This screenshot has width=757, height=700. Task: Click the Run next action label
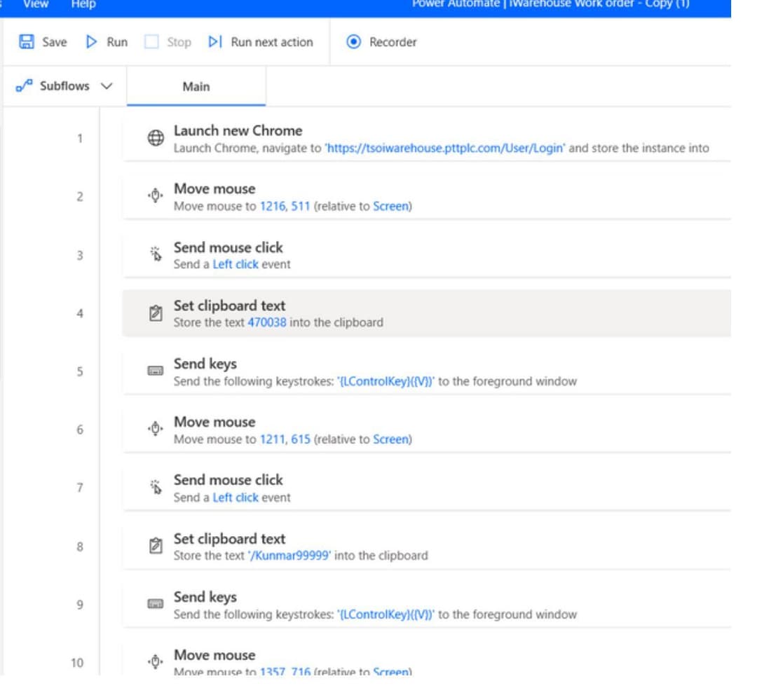(272, 43)
